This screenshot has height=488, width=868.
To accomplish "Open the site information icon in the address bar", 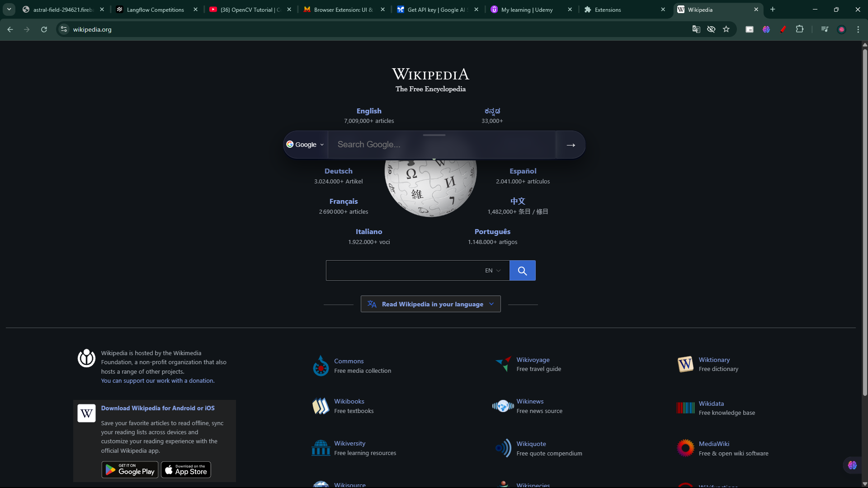I will [64, 29].
